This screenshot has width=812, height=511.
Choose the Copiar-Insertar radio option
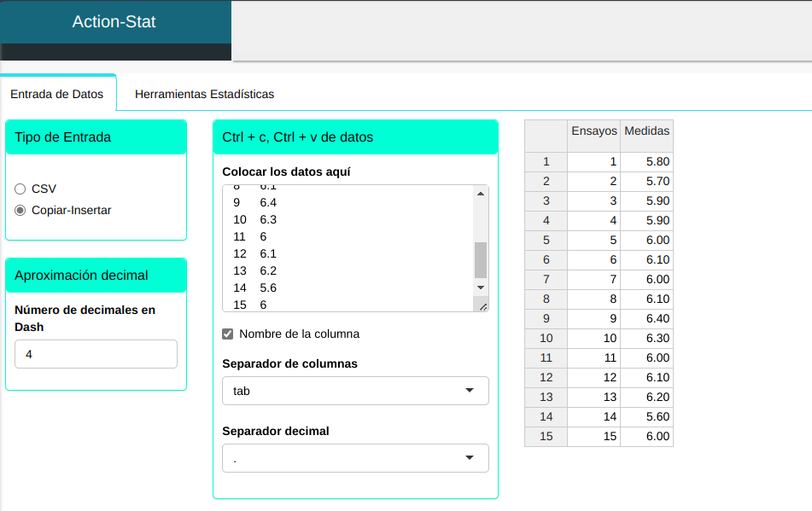20,210
